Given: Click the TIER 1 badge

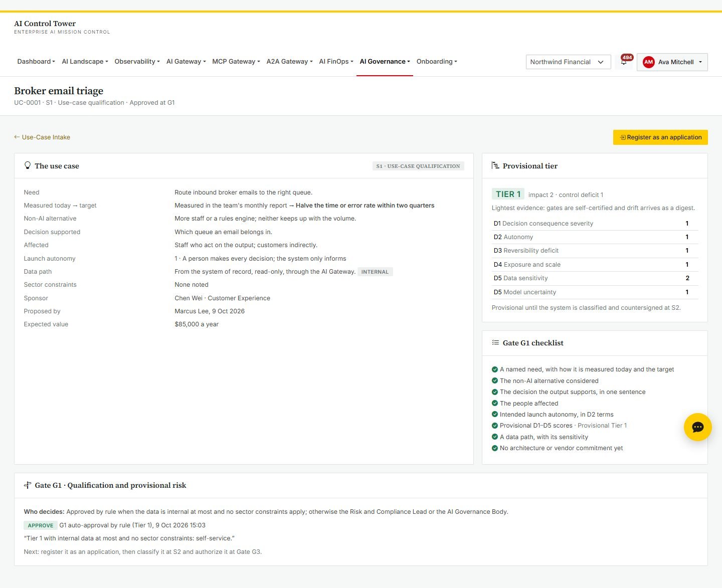Looking at the screenshot, I should tap(508, 194).
